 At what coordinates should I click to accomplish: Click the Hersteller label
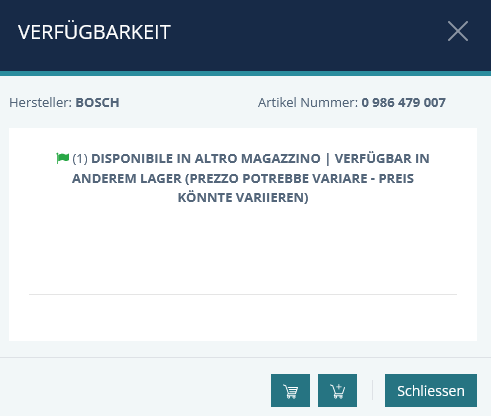click(x=40, y=103)
